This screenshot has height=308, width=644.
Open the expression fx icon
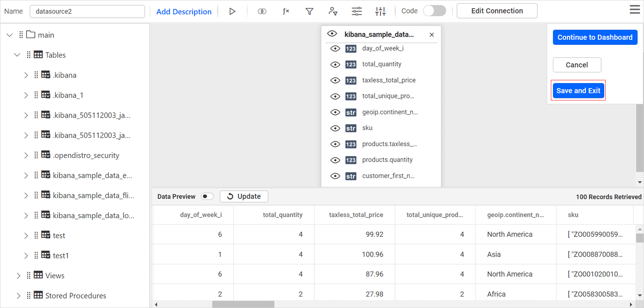click(286, 12)
